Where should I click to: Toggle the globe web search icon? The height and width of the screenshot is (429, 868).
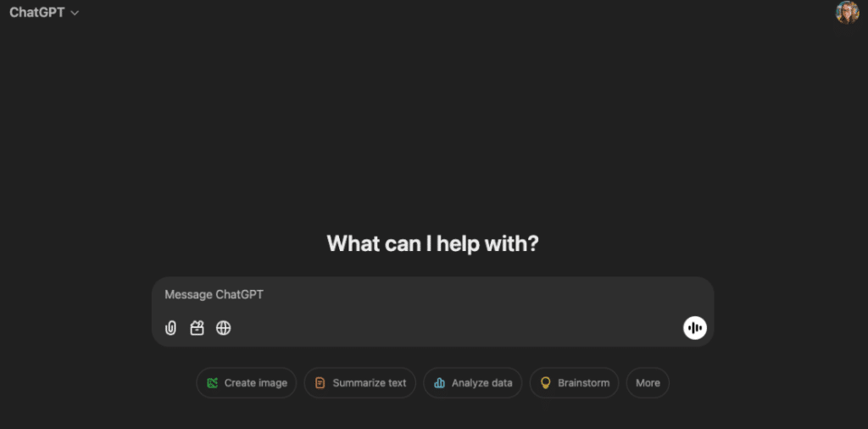(x=223, y=328)
